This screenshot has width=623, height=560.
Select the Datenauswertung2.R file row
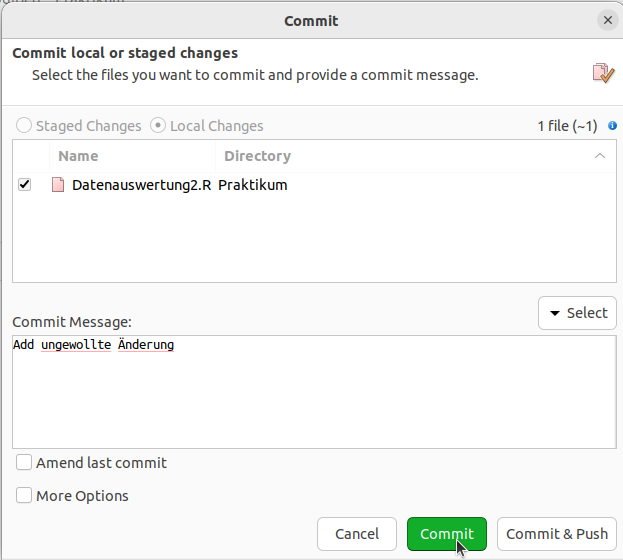(x=314, y=185)
